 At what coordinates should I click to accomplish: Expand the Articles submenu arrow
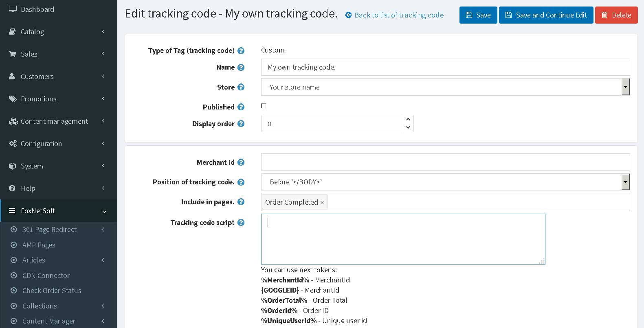click(x=103, y=260)
